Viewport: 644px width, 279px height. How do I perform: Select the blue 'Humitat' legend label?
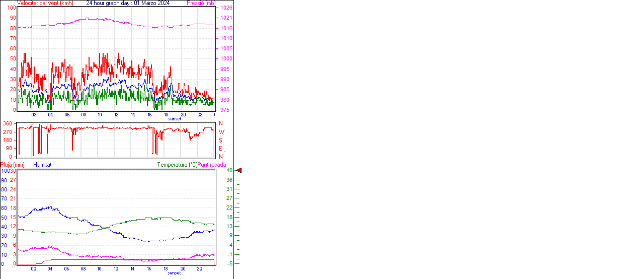coord(42,165)
